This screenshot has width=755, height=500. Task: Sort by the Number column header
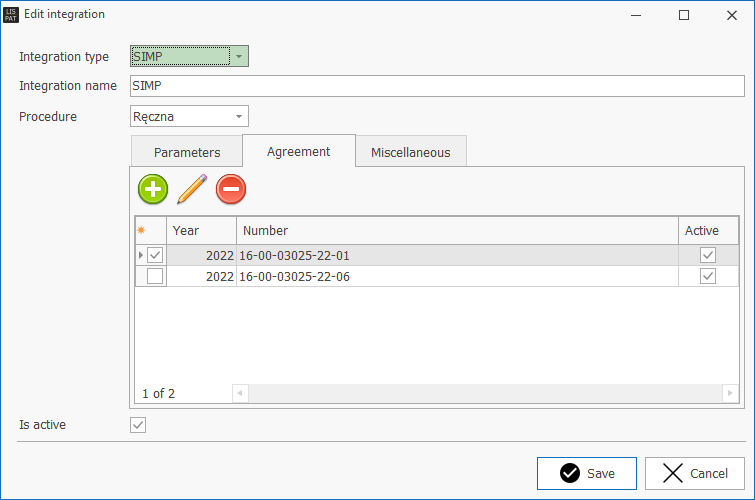pyautogui.click(x=456, y=231)
